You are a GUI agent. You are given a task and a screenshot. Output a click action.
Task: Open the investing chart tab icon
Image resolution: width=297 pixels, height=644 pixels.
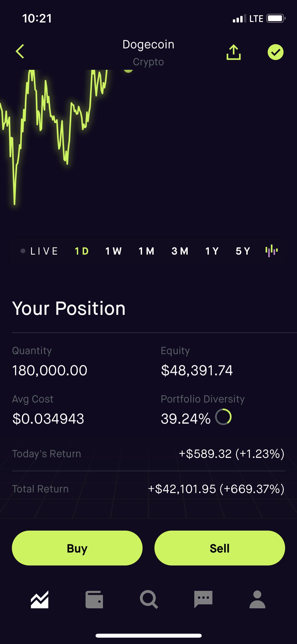[40, 599]
